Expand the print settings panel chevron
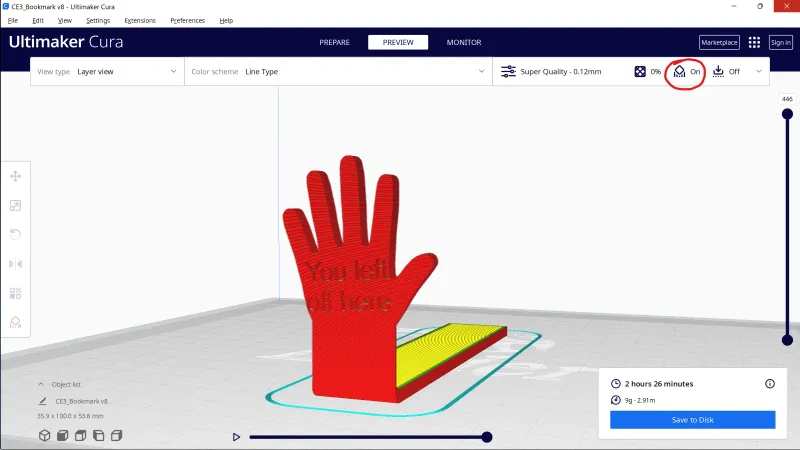Image resolution: width=800 pixels, height=450 pixels. click(x=759, y=71)
